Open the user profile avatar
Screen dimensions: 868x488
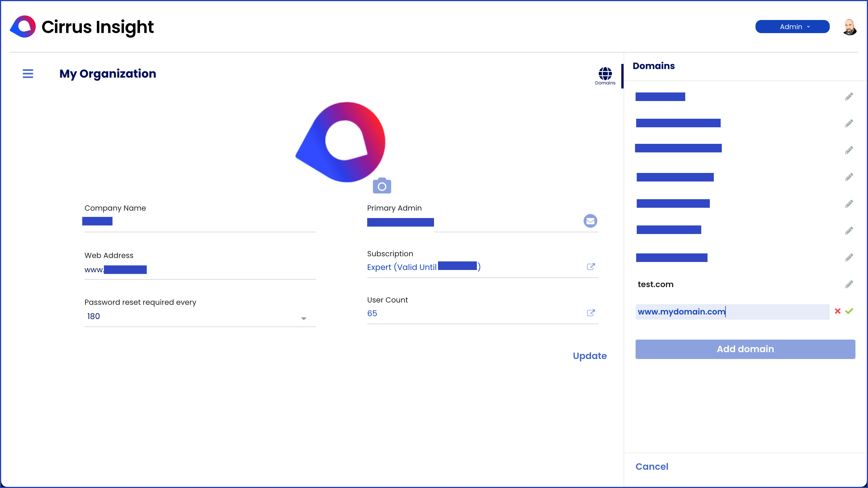849,27
